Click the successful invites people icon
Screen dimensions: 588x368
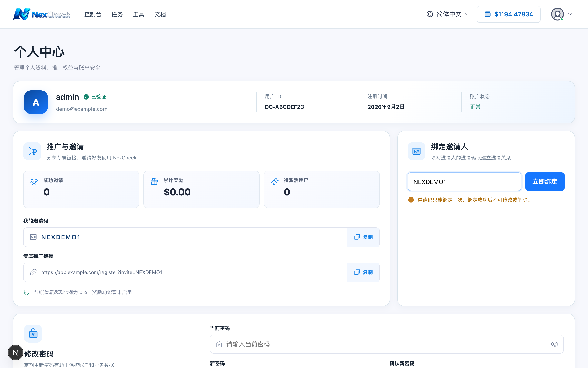point(34,182)
